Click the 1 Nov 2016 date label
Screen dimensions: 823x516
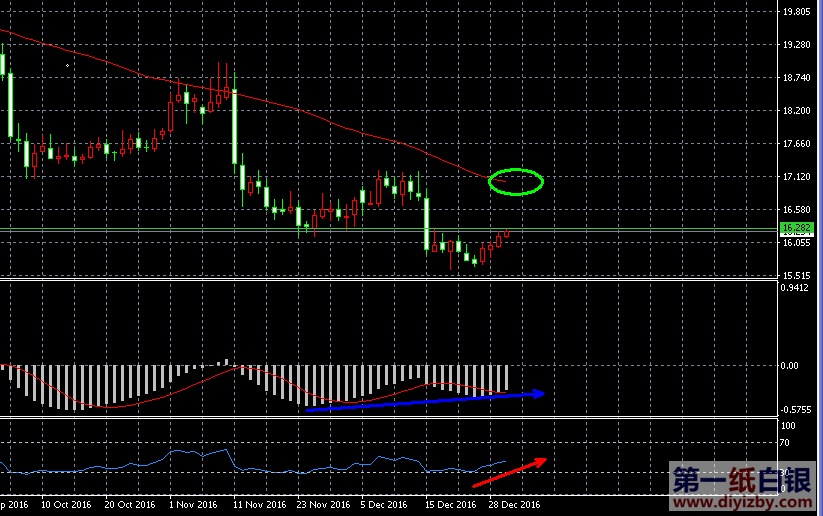click(193, 505)
